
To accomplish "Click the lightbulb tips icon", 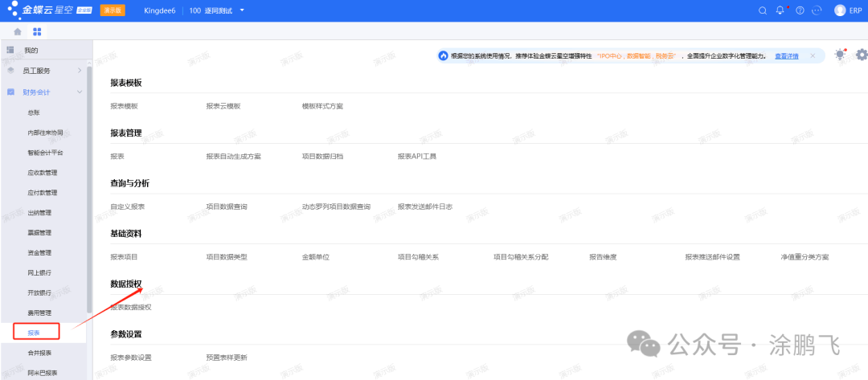I will pyautogui.click(x=840, y=55).
